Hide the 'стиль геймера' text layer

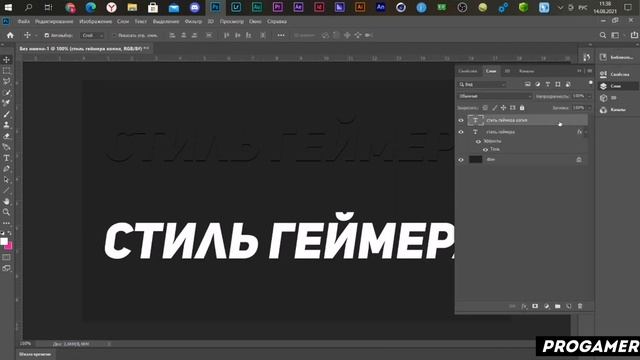(461, 132)
